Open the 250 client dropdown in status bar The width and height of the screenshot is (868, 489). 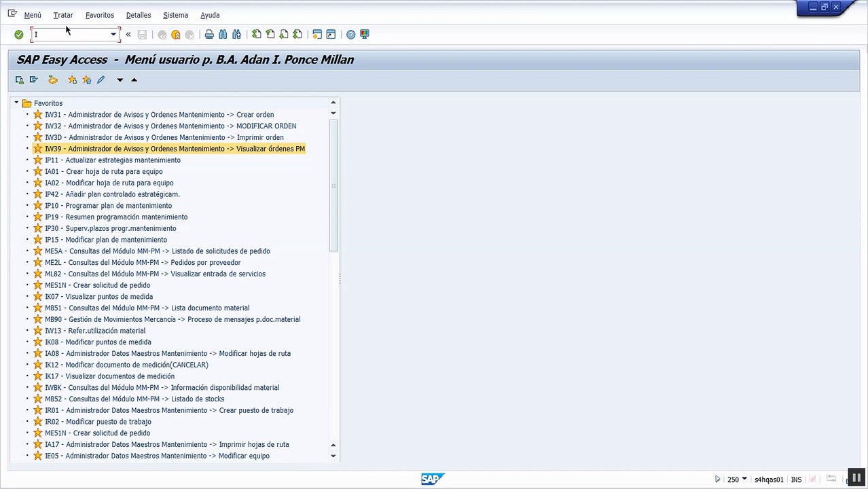[x=744, y=479]
